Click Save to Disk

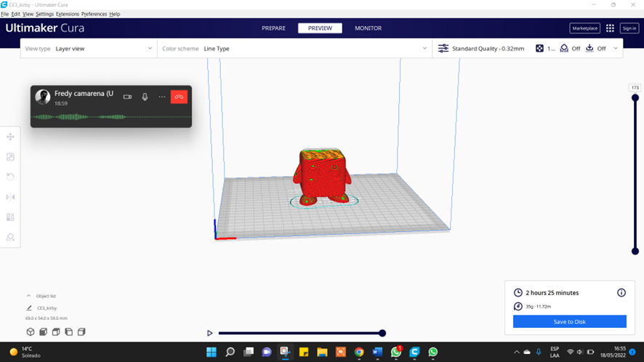pyautogui.click(x=570, y=322)
